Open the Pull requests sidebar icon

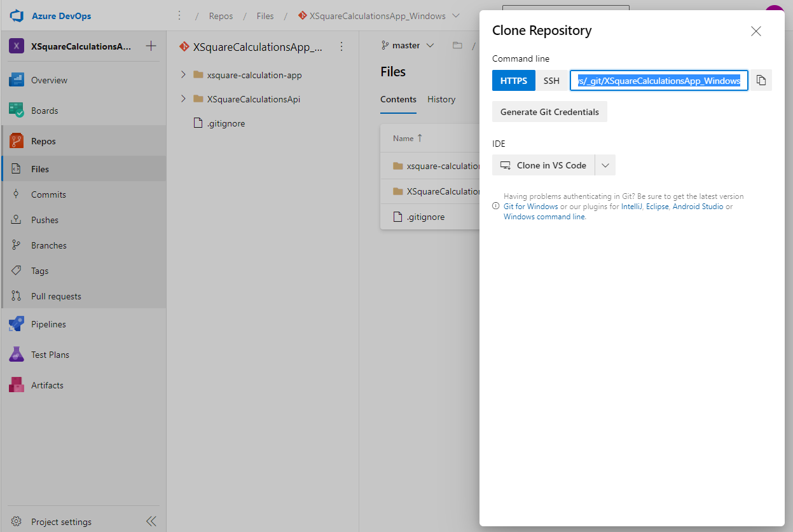pos(17,296)
